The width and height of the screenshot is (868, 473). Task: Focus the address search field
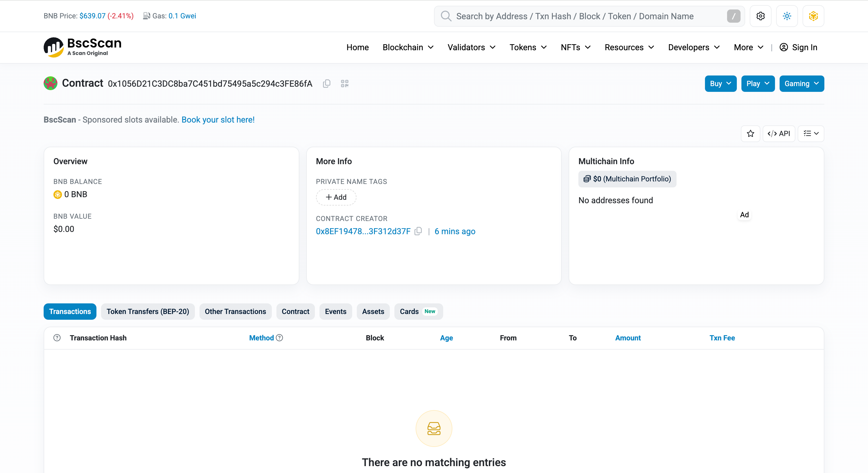[x=589, y=16]
